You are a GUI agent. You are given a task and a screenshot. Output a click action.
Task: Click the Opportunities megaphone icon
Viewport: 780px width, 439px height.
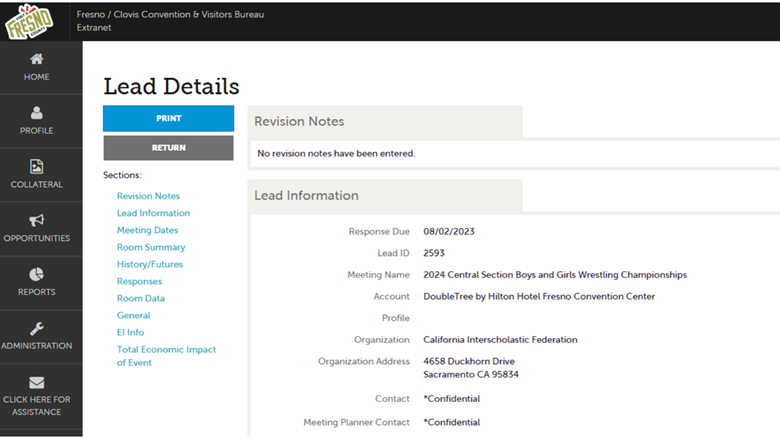tap(36, 220)
